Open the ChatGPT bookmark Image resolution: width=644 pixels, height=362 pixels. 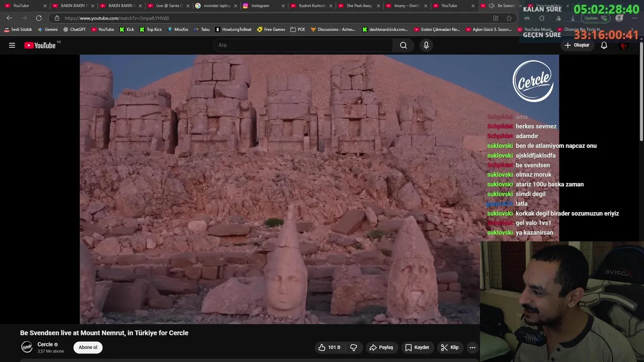pyautogui.click(x=74, y=30)
